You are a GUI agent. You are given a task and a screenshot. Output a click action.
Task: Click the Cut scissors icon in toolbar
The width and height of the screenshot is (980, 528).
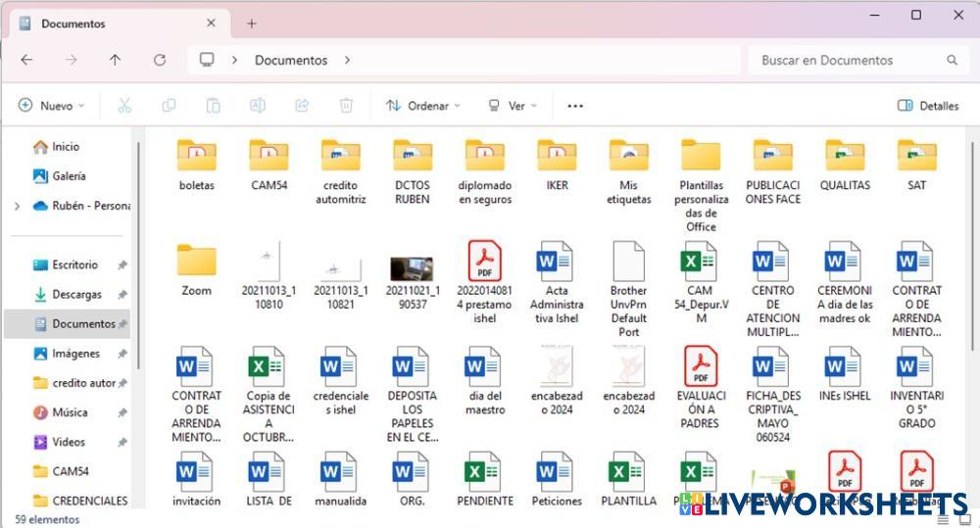[124, 106]
